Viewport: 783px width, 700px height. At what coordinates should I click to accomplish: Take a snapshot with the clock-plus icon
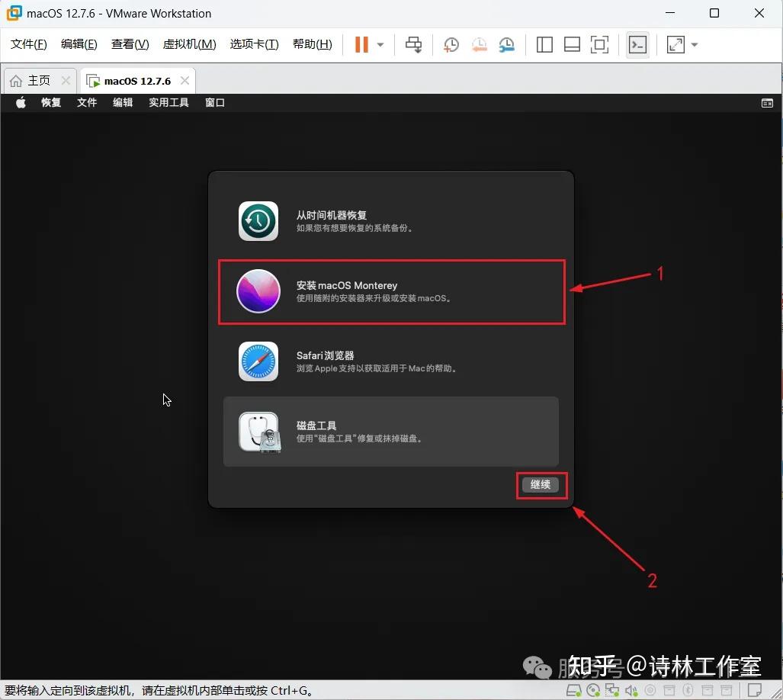click(451, 44)
